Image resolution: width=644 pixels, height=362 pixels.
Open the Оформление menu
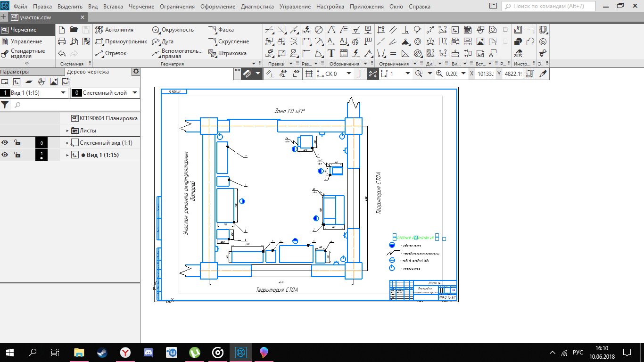[x=217, y=7]
